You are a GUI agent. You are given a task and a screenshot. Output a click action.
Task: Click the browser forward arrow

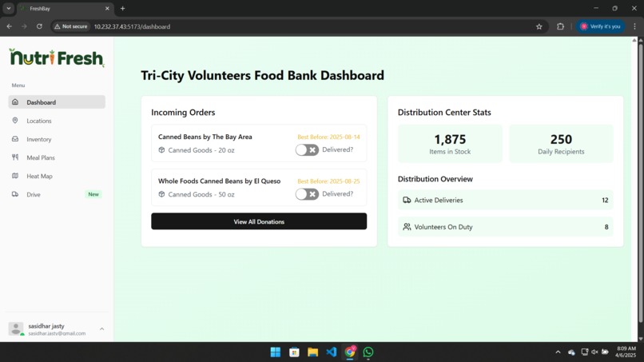point(24,26)
